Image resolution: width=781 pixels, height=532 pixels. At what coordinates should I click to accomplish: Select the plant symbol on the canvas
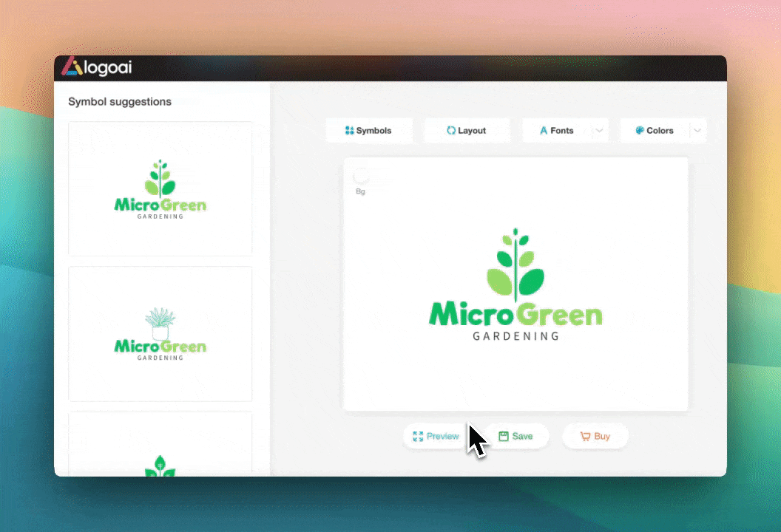(515, 265)
